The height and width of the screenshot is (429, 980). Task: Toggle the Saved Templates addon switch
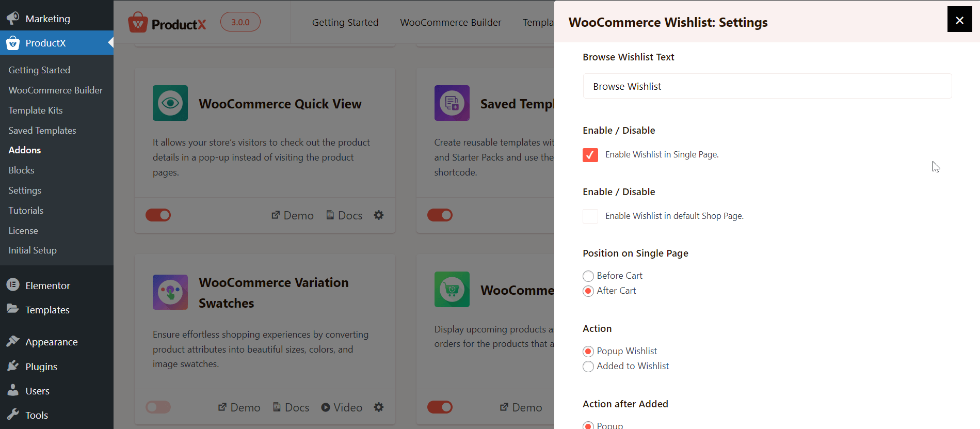(x=440, y=215)
